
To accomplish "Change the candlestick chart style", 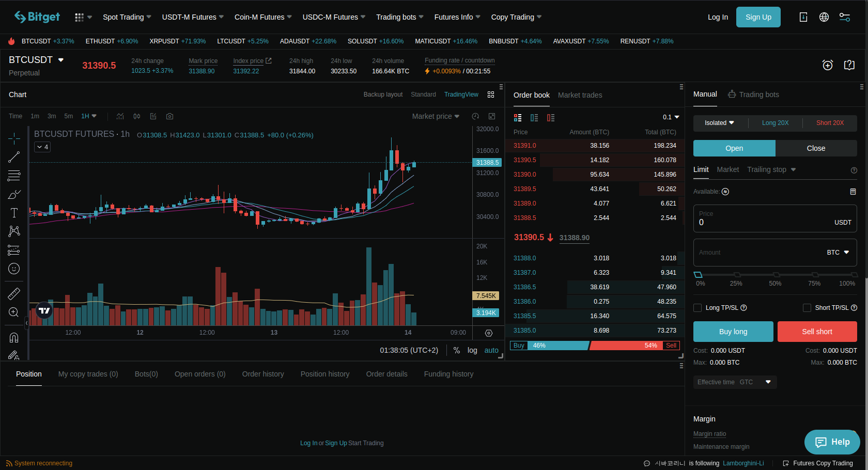I will click(x=137, y=116).
